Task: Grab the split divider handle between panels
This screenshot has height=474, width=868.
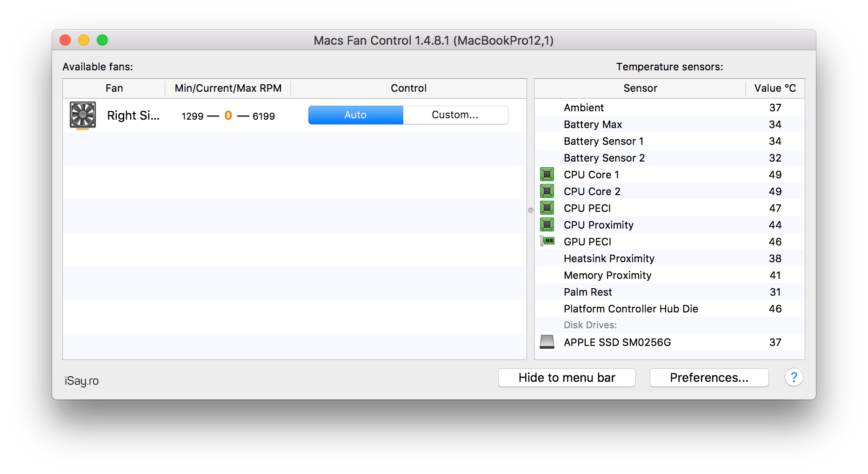Action: click(x=531, y=210)
